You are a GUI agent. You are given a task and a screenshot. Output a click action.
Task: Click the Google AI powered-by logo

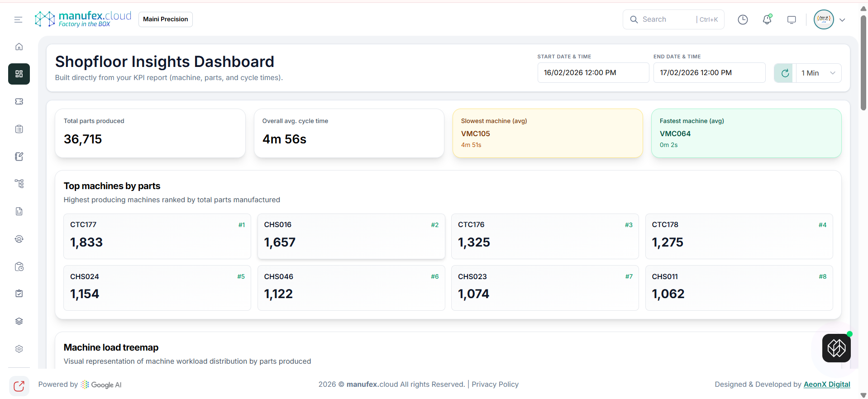[101, 385]
